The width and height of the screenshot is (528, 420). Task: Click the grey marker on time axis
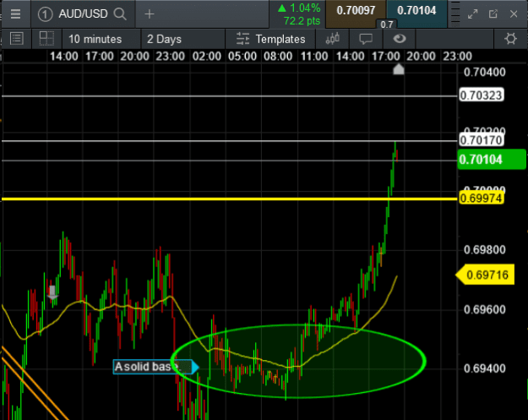tap(399, 69)
